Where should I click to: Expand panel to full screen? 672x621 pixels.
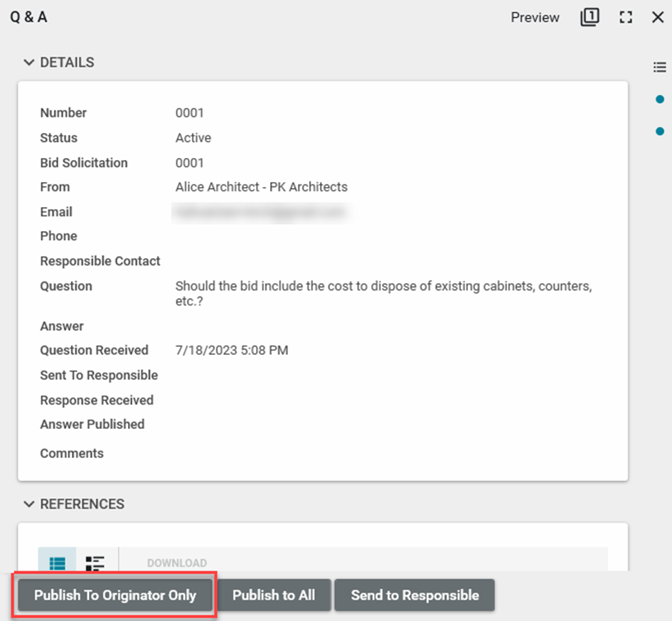tap(626, 18)
